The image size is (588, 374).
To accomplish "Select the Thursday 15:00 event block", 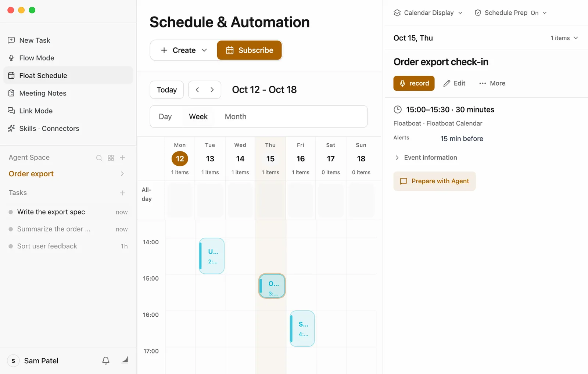I will [272, 286].
